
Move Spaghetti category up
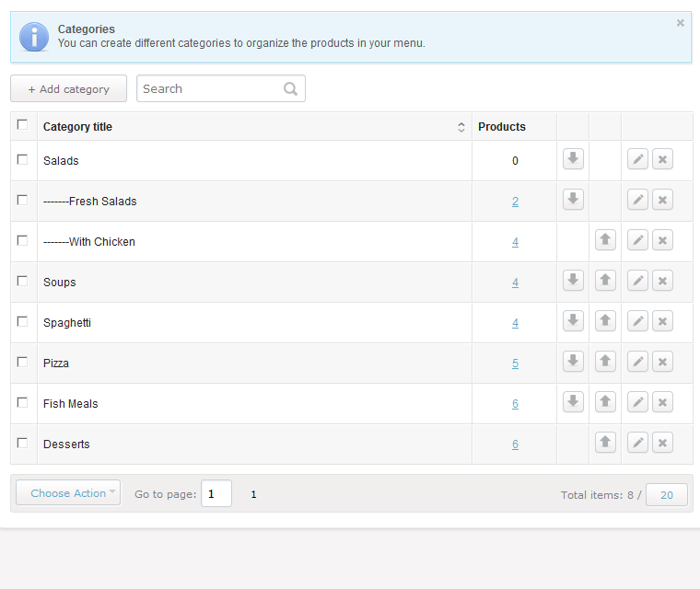[x=605, y=321]
